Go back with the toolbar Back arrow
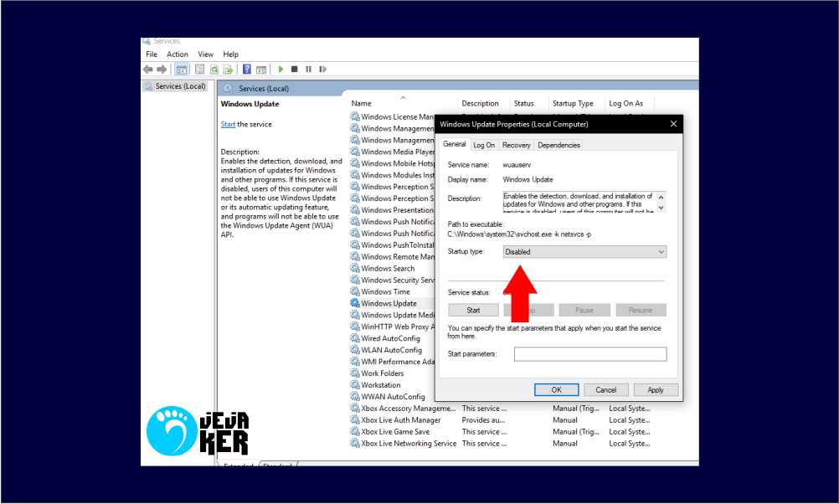This screenshot has height=504, width=839. click(148, 69)
